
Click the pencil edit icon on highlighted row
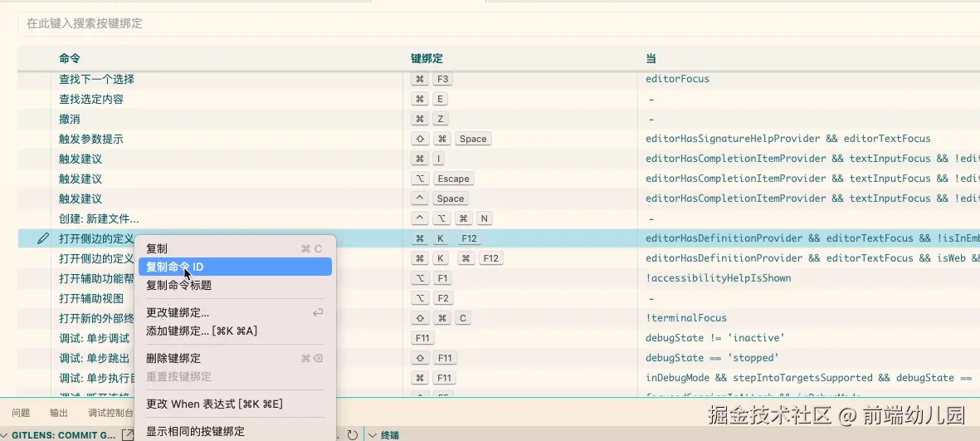[x=43, y=238]
